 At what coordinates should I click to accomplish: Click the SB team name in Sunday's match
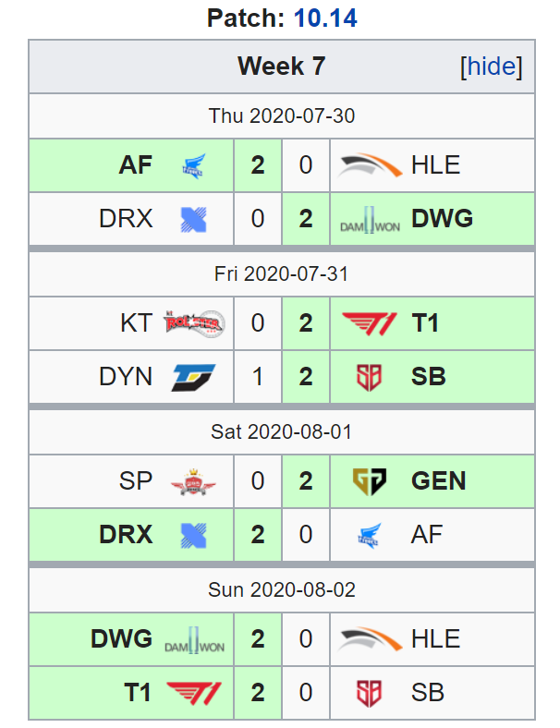(428, 693)
